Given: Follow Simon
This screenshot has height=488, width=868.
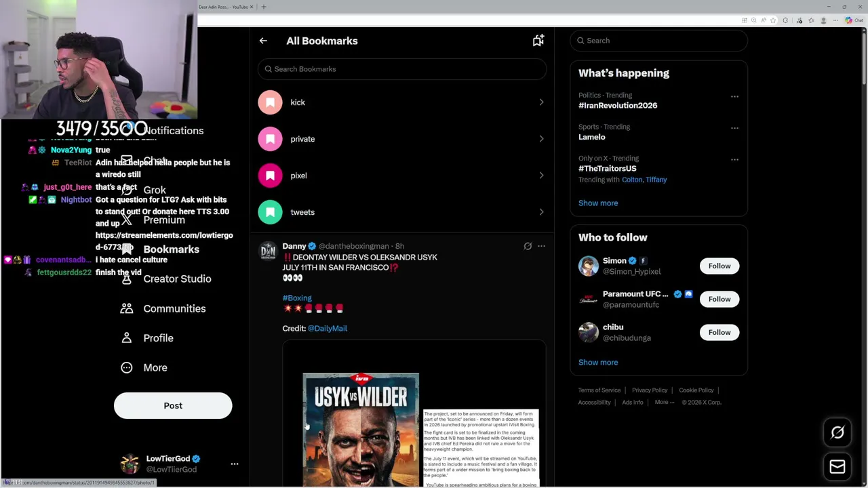Looking at the screenshot, I should tap(719, 266).
